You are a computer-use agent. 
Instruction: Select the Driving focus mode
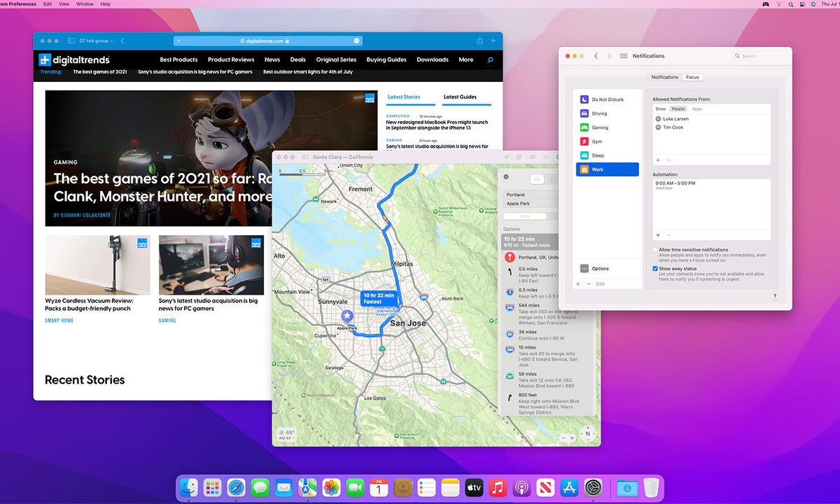[x=608, y=113]
